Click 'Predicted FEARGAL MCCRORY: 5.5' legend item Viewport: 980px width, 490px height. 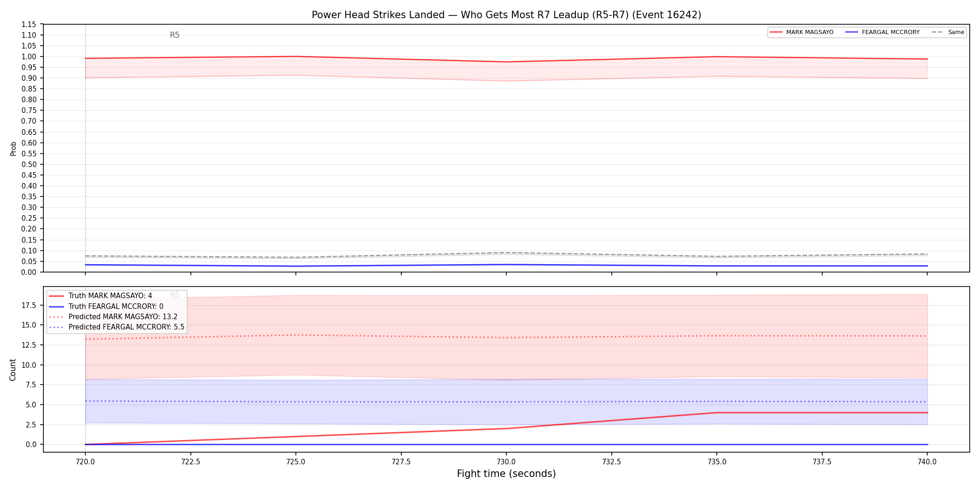[x=117, y=327]
